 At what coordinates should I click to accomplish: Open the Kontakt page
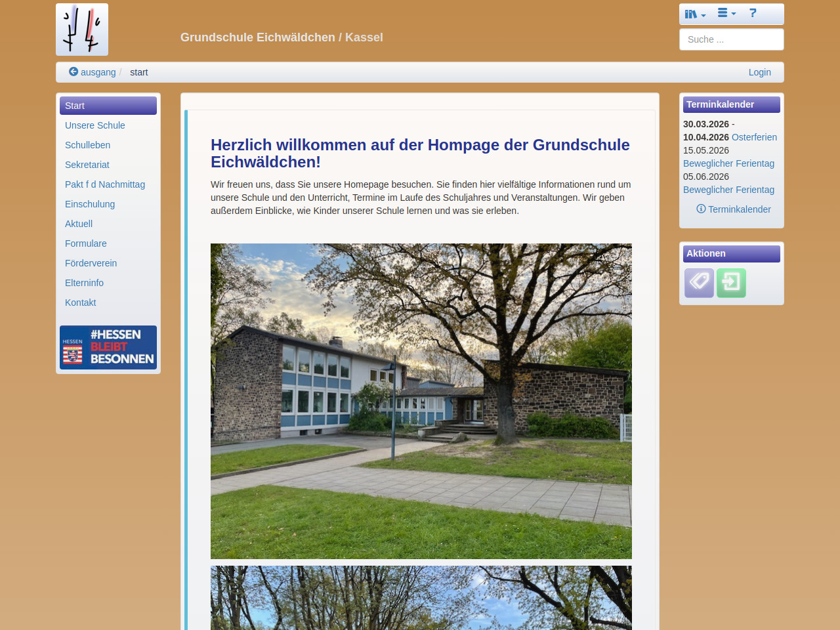point(81,303)
